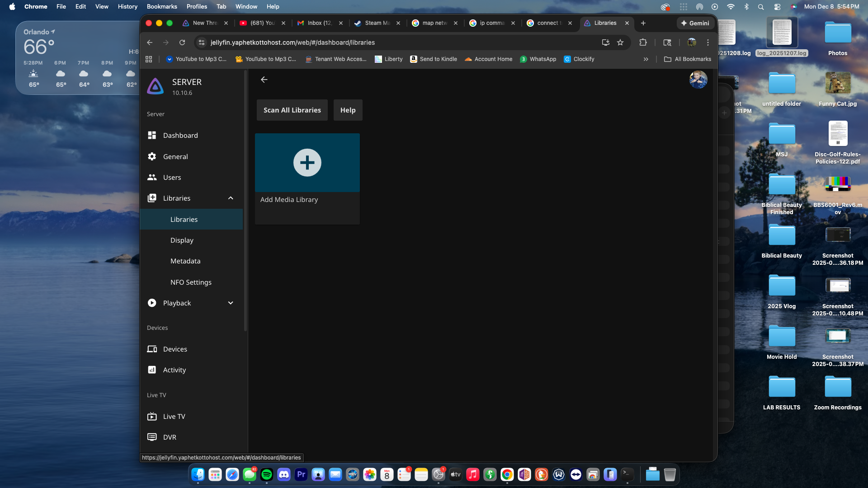Open the Devices sidebar icon

click(152, 349)
